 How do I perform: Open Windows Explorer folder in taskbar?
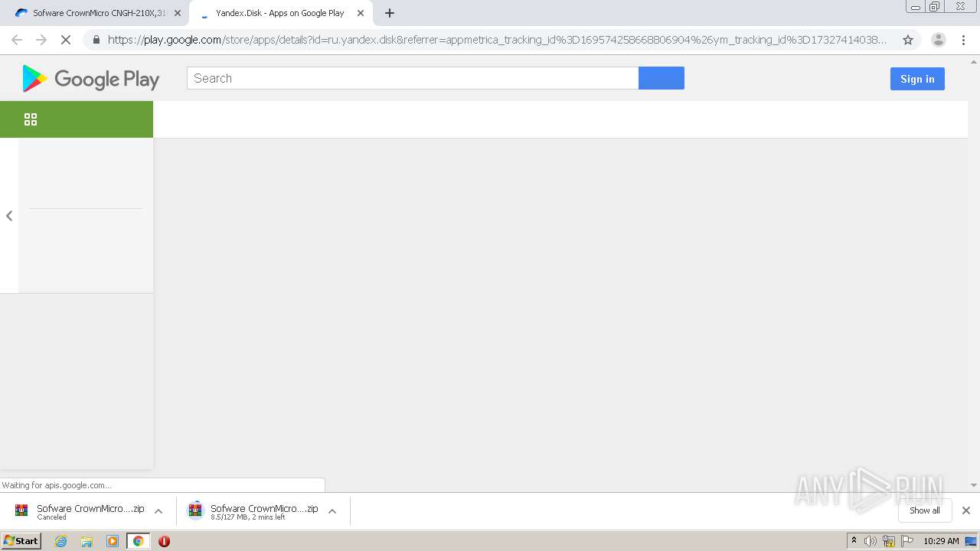pyautogui.click(x=87, y=541)
